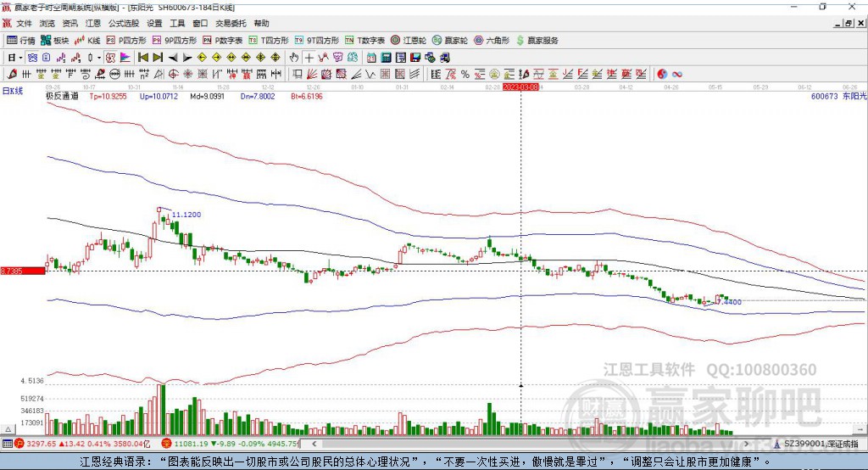The width and height of the screenshot is (868, 470).
Task: Select the crosshair cursor tool
Action: 309,58
